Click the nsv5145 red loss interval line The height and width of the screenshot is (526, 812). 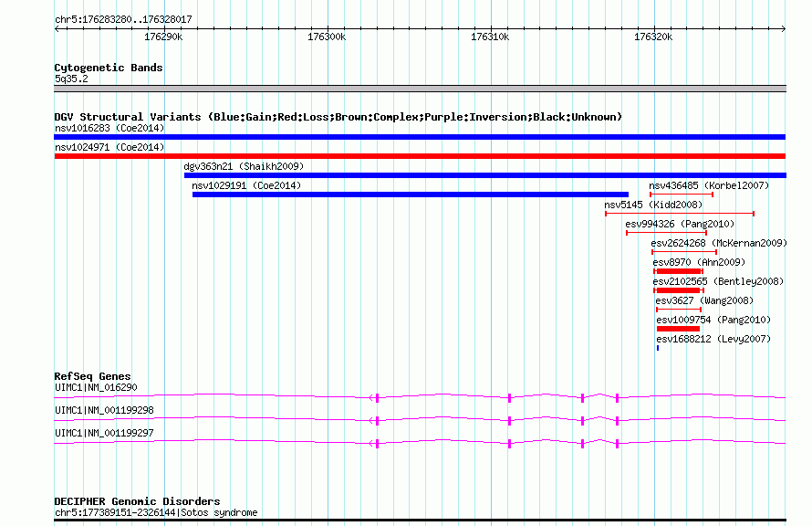click(x=680, y=214)
